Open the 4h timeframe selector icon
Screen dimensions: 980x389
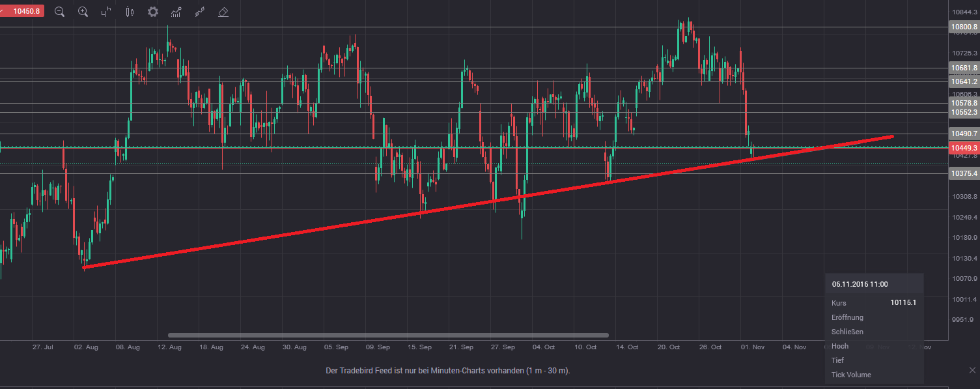(105, 12)
